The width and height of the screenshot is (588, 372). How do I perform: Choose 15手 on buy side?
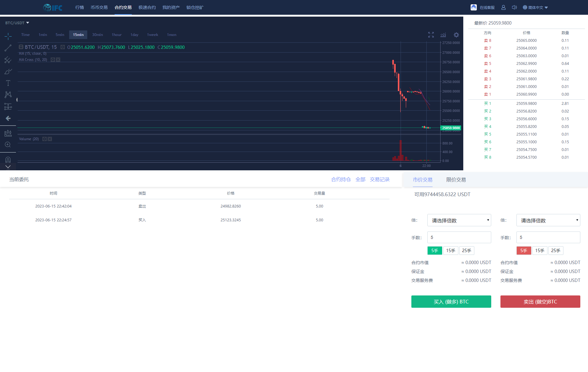click(451, 251)
